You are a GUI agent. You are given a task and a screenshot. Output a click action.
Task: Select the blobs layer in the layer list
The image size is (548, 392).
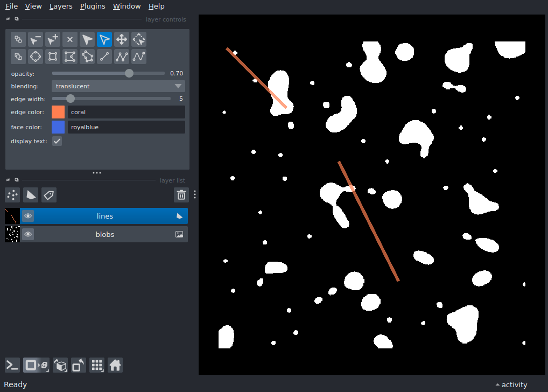click(105, 234)
